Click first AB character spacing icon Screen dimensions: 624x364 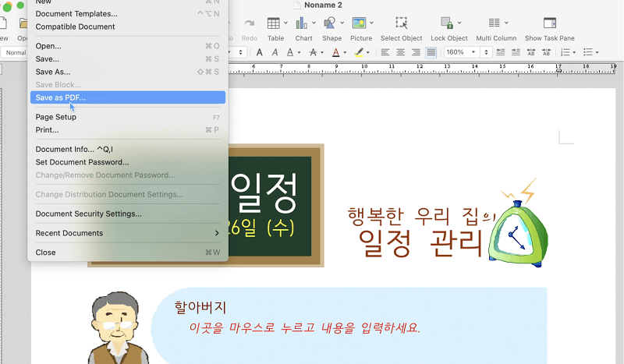coord(531,52)
